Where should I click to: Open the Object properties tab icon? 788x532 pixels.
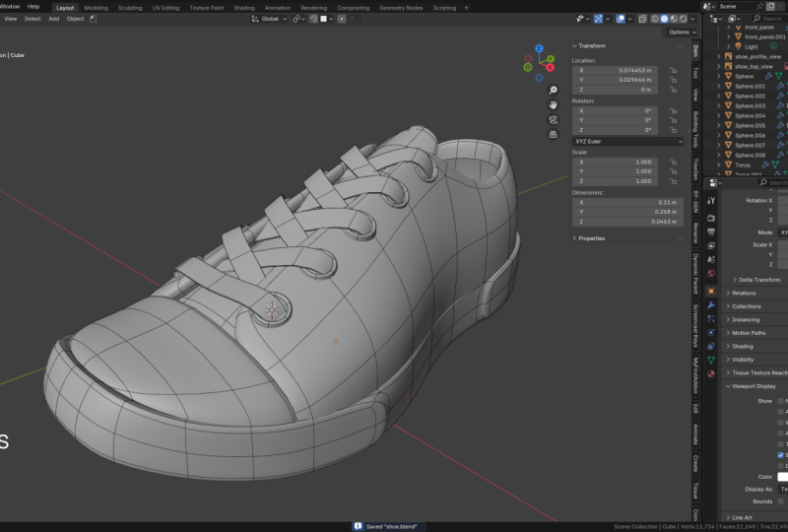711,292
